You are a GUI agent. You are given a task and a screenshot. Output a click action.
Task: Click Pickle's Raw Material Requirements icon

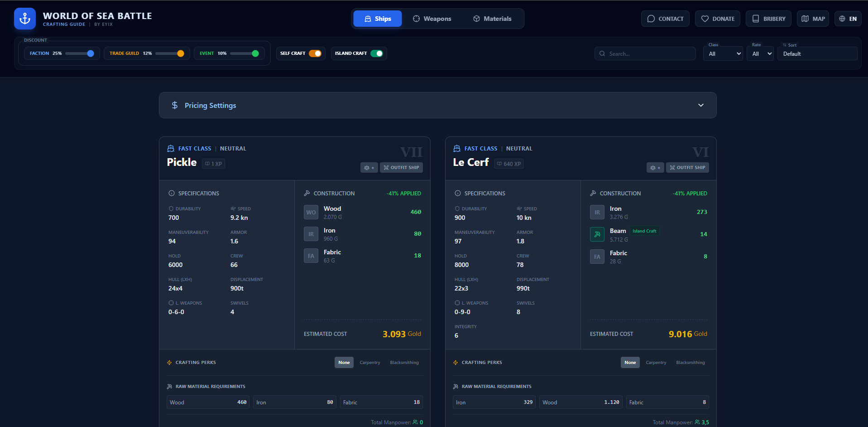click(x=169, y=387)
